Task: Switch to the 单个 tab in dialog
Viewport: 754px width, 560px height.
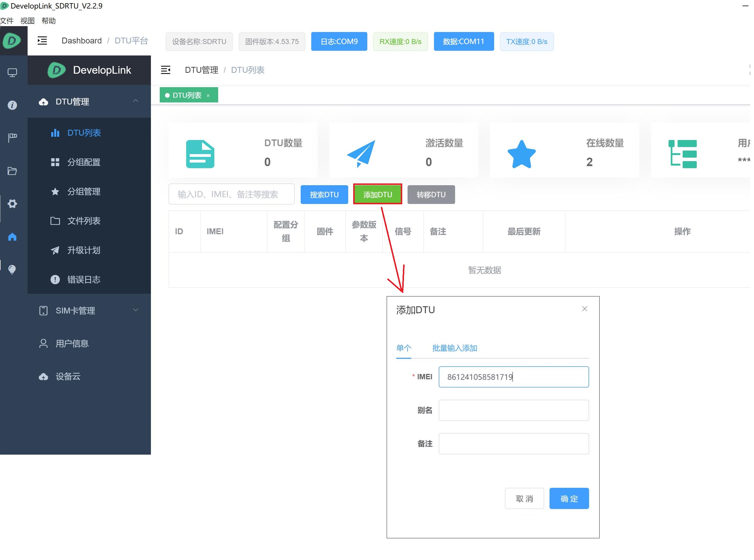Action: click(403, 348)
